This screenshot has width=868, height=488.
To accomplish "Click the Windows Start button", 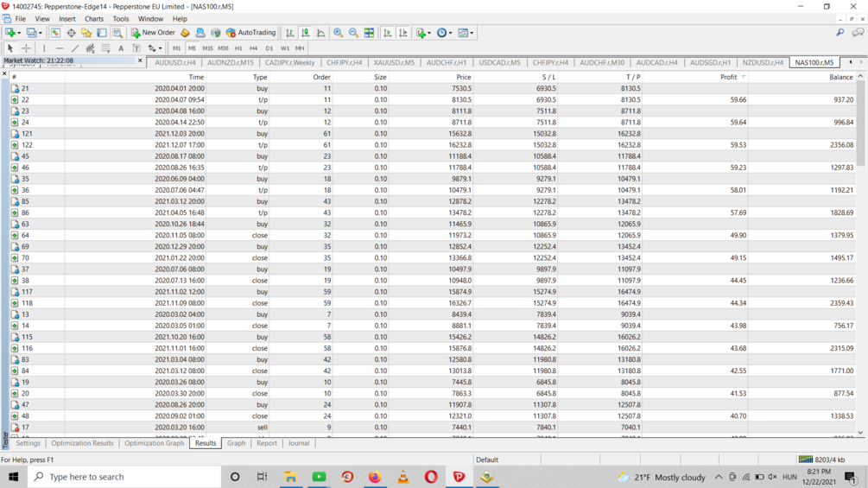I will coord(13,477).
